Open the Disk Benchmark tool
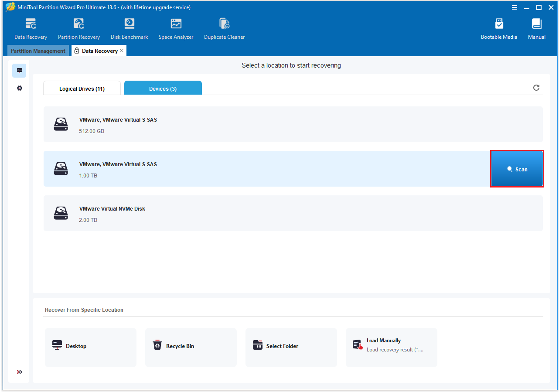The height and width of the screenshot is (392, 559). [x=129, y=29]
